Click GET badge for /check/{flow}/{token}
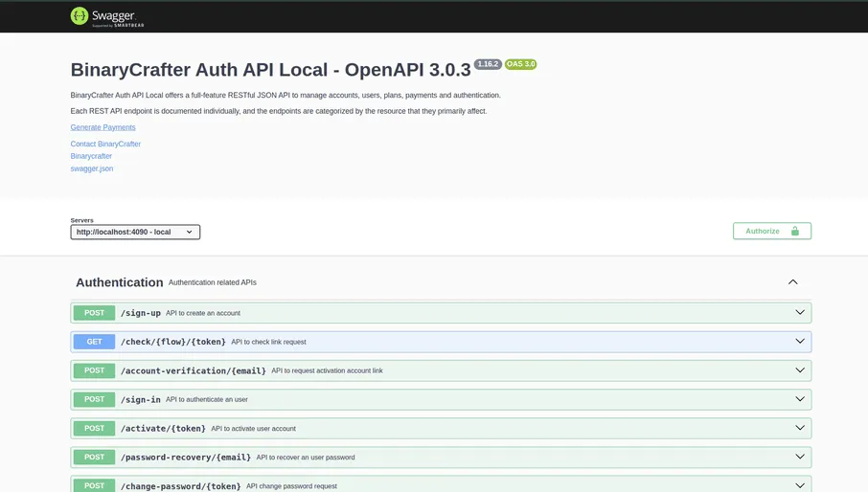This screenshot has height=492, width=868. [x=94, y=342]
